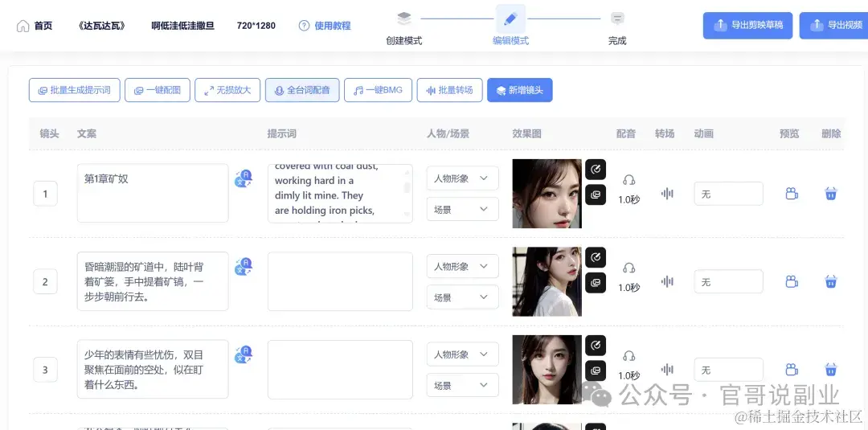
Task: Regenerate image icon for row 1
Action: coord(596,170)
